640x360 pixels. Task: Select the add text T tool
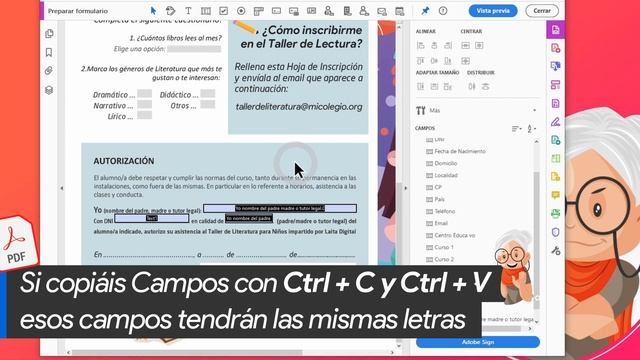coord(188,11)
